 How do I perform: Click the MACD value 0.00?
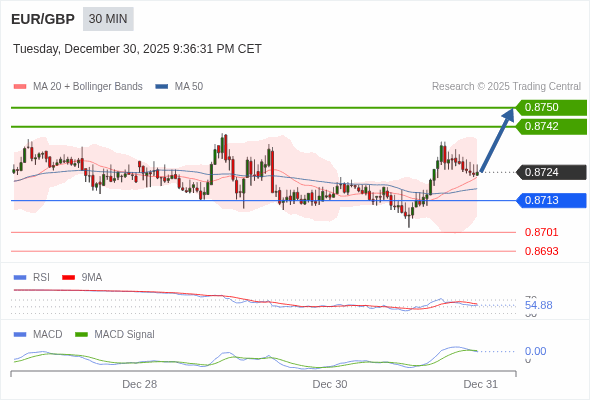tap(535, 351)
